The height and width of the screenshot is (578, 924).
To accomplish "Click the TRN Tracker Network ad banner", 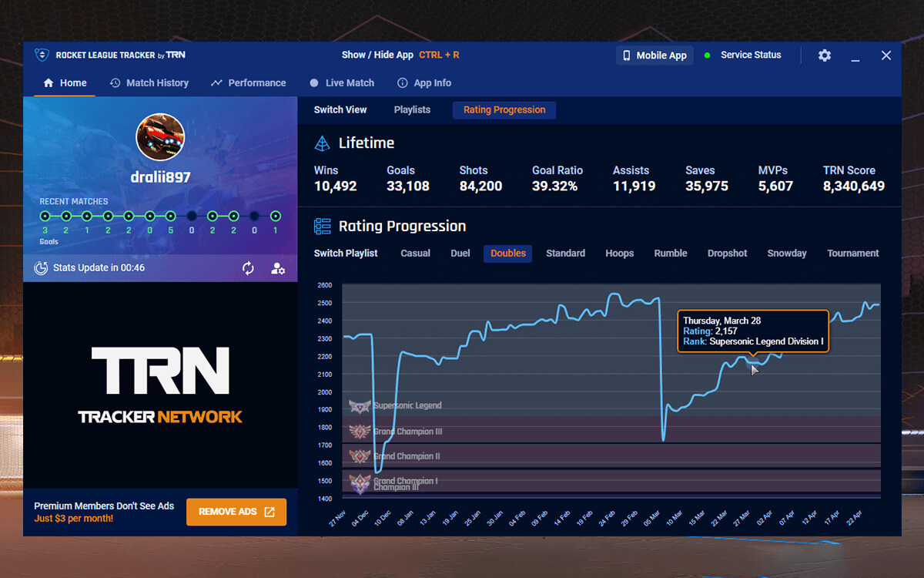I will tap(160, 385).
